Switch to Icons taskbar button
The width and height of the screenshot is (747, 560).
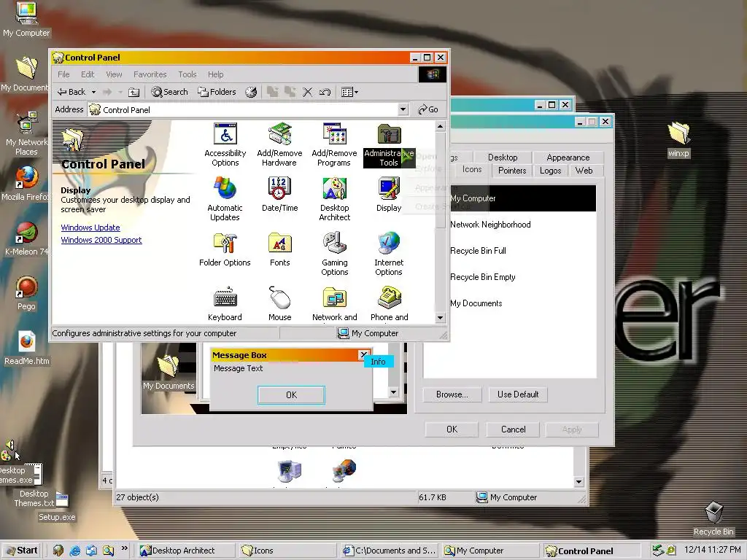(x=287, y=551)
